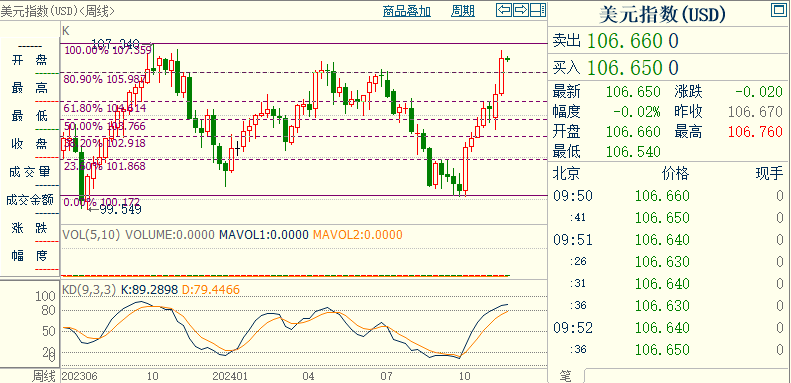Open the 商品叠加 overlay link
Screen dimensions: 791x383
tap(407, 11)
